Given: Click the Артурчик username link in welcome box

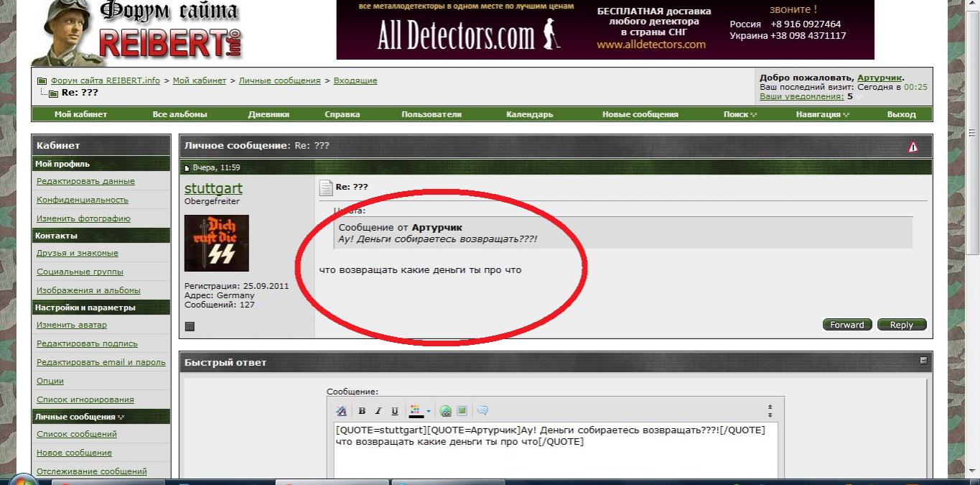Looking at the screenshot, I should click(879, 78).
